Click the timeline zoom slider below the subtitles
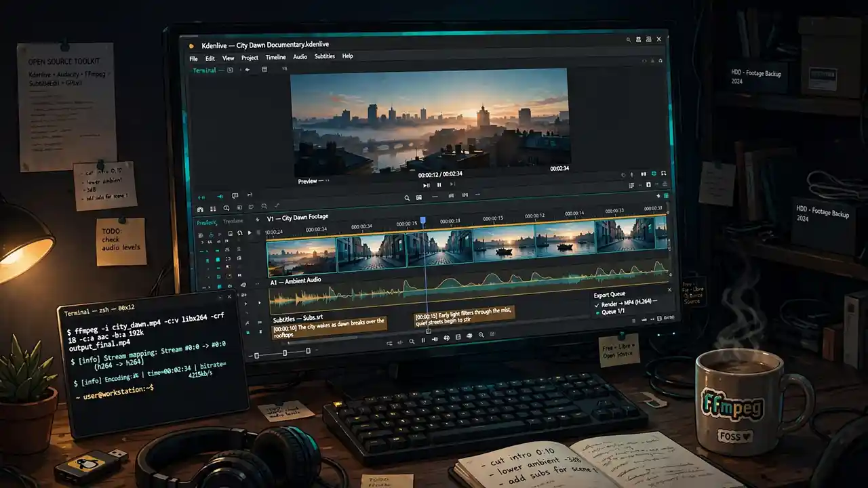This screenshot has width=868, height=488. click(x=282, y=352)
